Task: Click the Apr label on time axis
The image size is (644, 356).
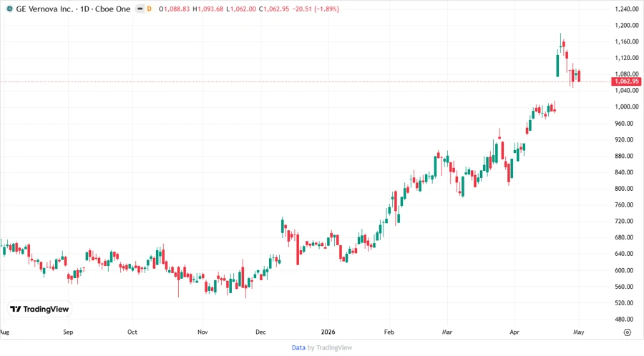Action: [514, 332]
